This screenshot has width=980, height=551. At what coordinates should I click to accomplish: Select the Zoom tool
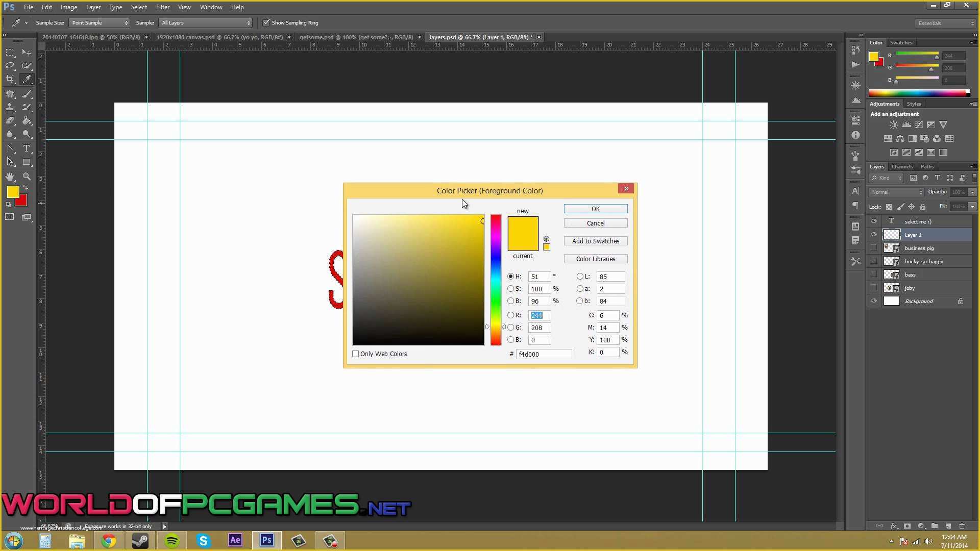coord(26,176)
